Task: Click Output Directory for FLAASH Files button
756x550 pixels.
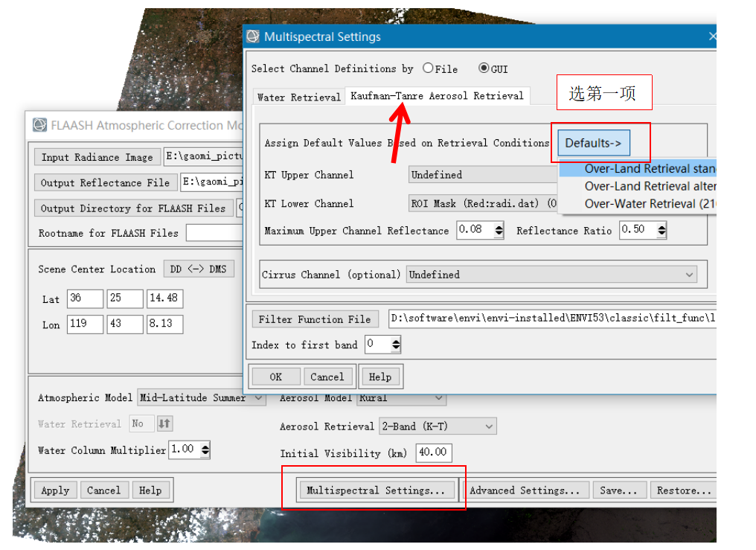Action: tap(133, 208)
